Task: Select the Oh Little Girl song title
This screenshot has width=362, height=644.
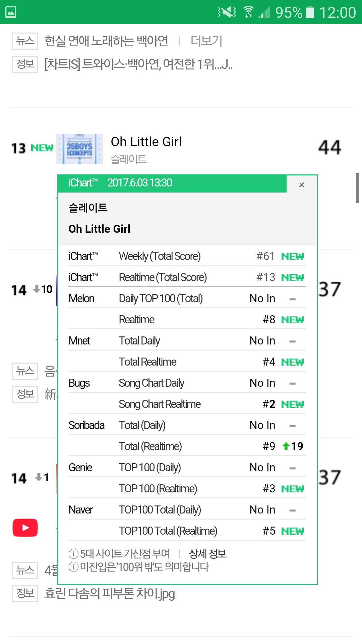Action: pos(146,142)
